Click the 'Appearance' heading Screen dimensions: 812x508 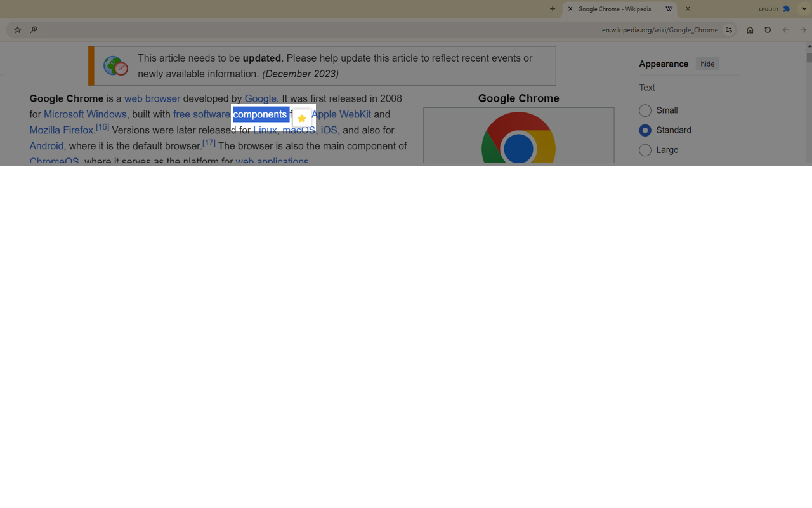click(x=664, y=63)
